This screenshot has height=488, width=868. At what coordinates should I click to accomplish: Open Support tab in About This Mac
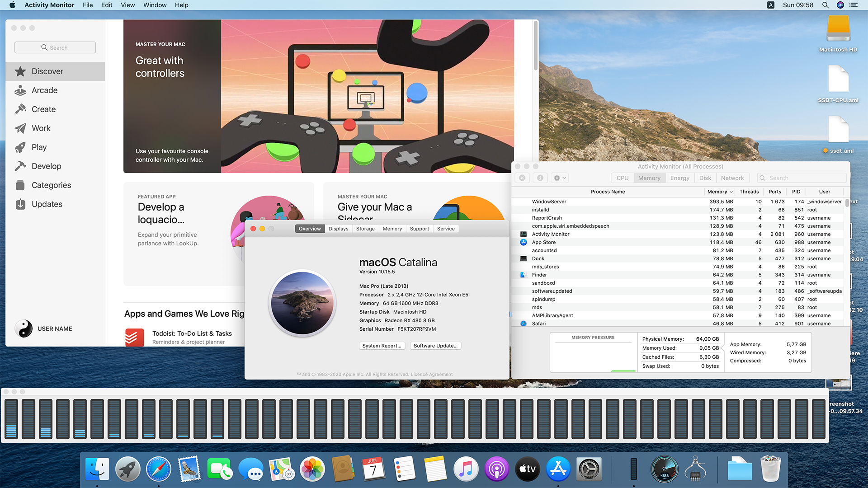pyautogui.click(x=420, y=229)
